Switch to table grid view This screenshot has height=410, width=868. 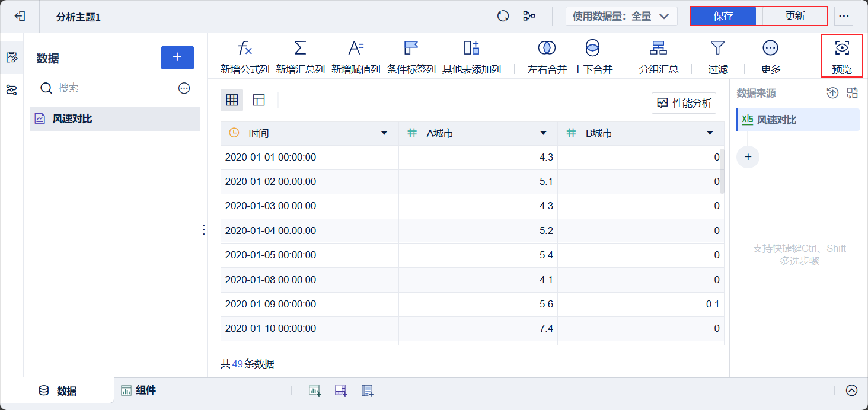click(x=232, y=100)
